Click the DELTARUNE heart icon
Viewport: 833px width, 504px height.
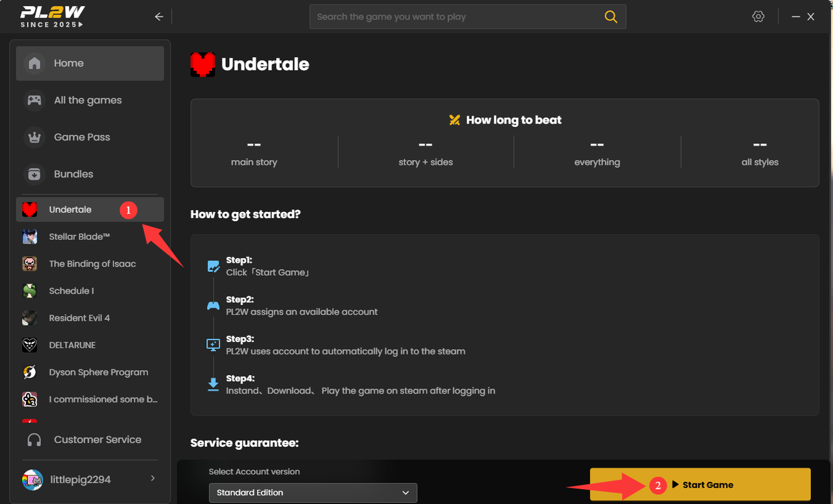[x=29, y=345]
